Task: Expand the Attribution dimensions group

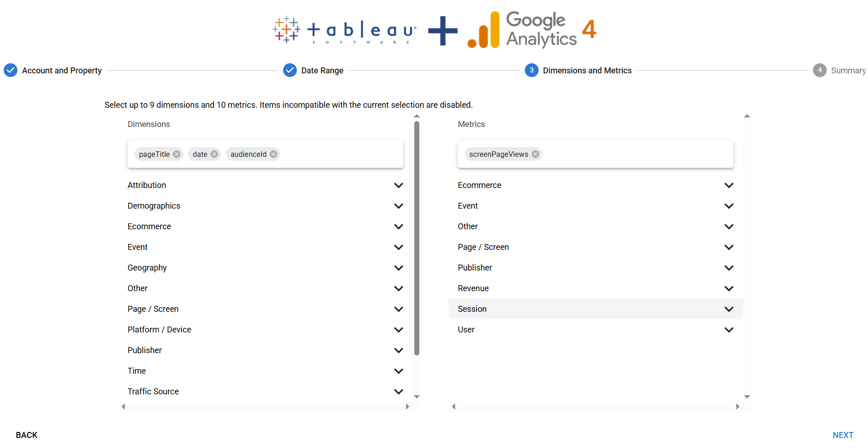Action: (265, 185)
